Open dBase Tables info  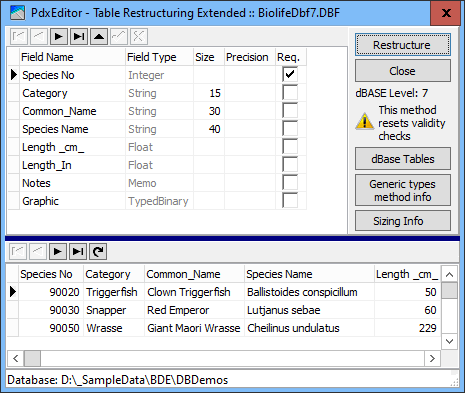pyautogui.click(x=403, y=159)
